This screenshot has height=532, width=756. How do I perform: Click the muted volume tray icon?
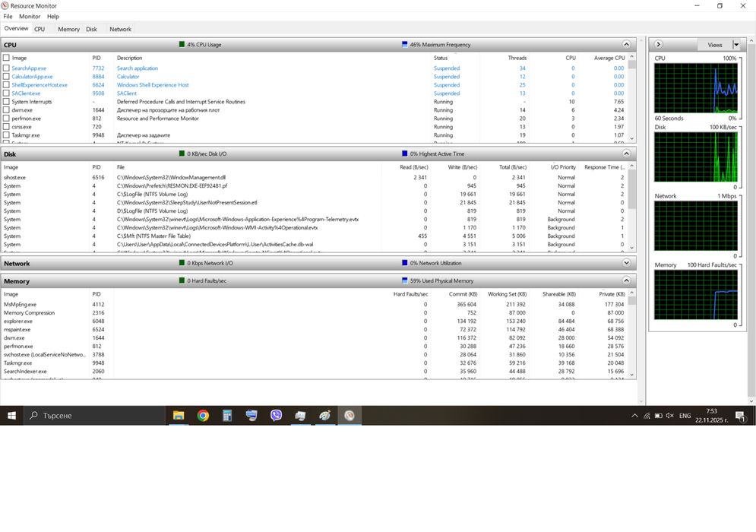(669, 415)
